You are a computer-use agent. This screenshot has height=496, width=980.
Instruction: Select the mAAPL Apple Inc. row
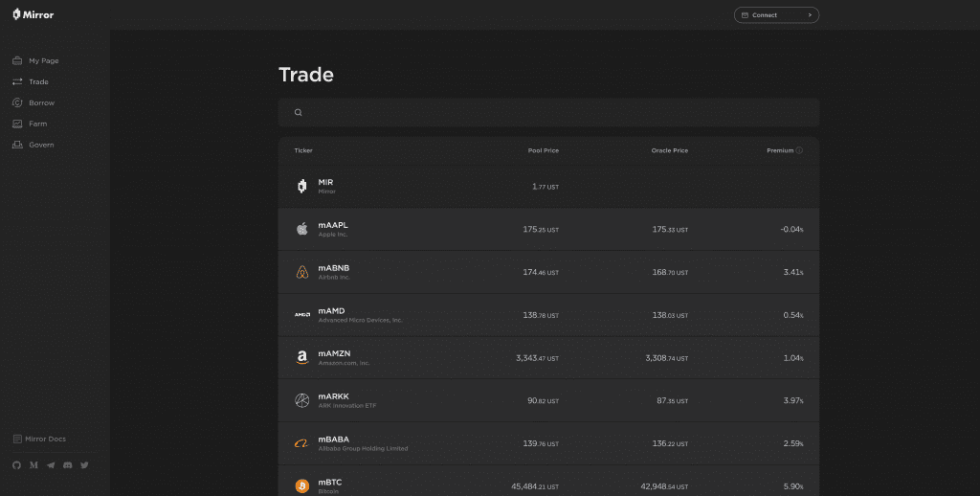(548, 230)
